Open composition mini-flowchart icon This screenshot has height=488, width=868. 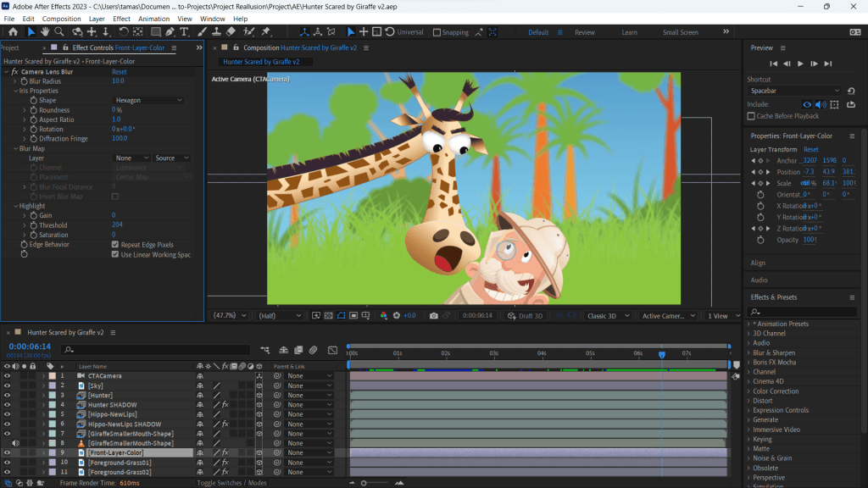tap(265, 350)
